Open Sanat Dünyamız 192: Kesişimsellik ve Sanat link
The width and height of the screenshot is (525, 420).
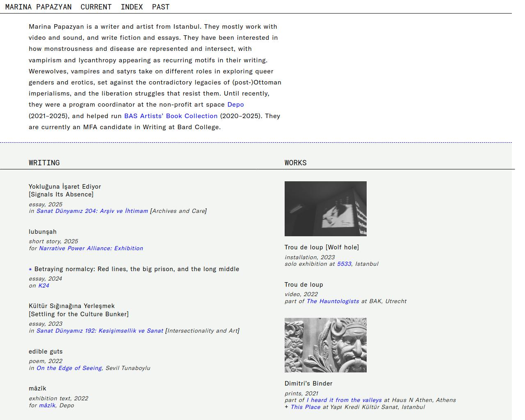(100, 331)
